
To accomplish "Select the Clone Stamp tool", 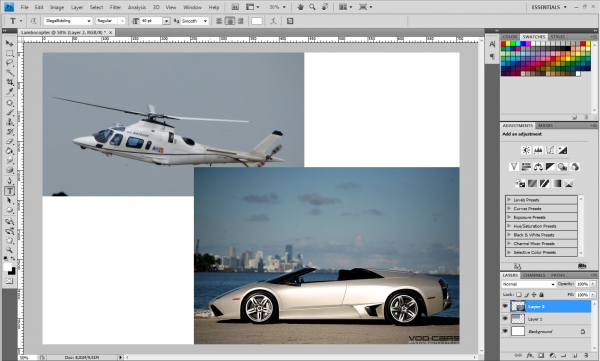I will [9, 122].
